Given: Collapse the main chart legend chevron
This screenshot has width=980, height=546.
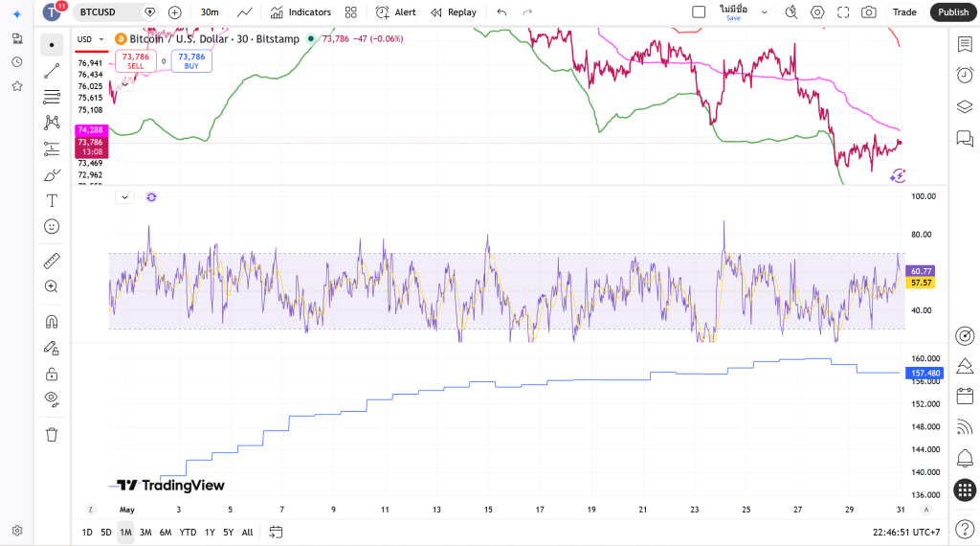Looking at the screenshot, I should pos(125,83).
